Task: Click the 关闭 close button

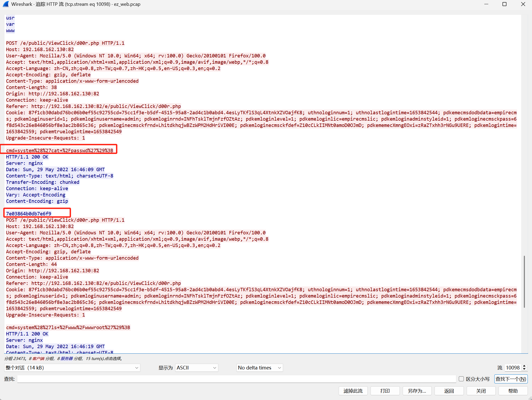Action: 481,391
